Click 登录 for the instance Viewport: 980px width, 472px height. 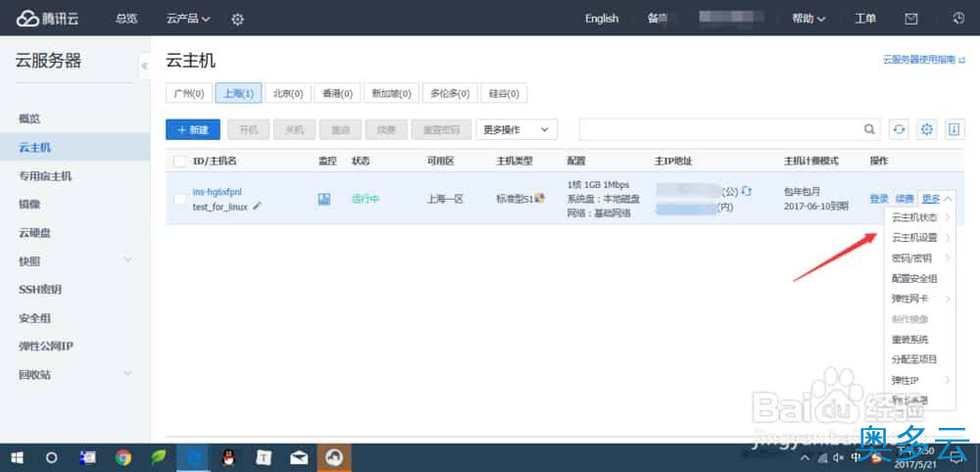[879, 199]
